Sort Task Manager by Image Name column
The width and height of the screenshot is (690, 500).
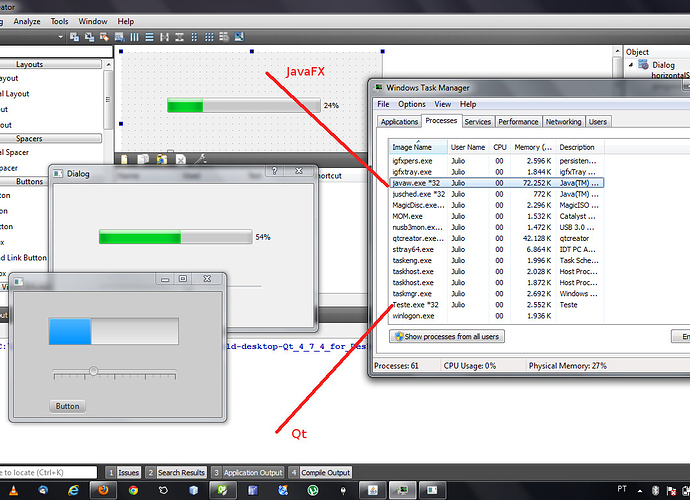coord(418,147)
